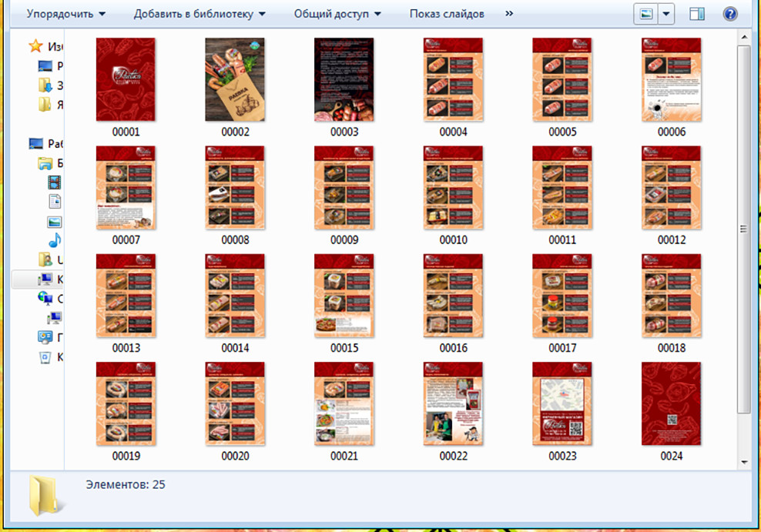Select the video library film icon
Screen dimensions: 761x532
(x=55, y=182)
